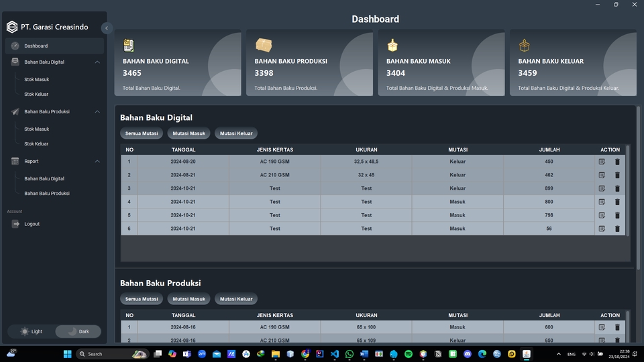Open Spotify from the taskbar
Screen dimensions: 644x362
409,354
